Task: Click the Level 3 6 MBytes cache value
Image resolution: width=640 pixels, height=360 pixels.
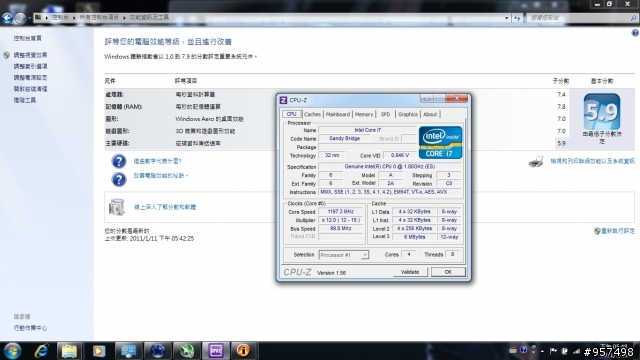Action: 414,237
